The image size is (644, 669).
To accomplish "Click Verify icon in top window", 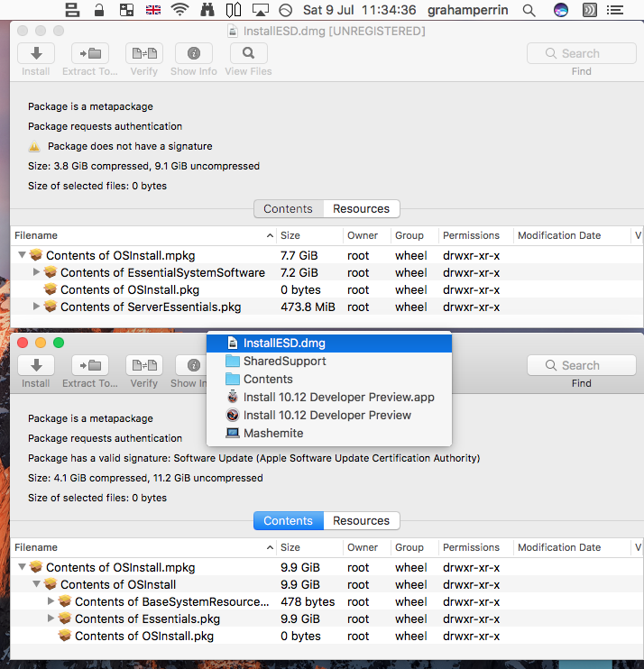I will [x=144, y=53].
